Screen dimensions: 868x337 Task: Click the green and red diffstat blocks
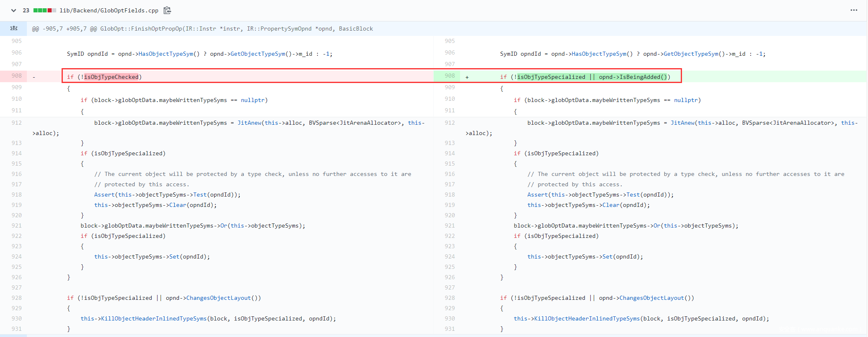[45, 10]
